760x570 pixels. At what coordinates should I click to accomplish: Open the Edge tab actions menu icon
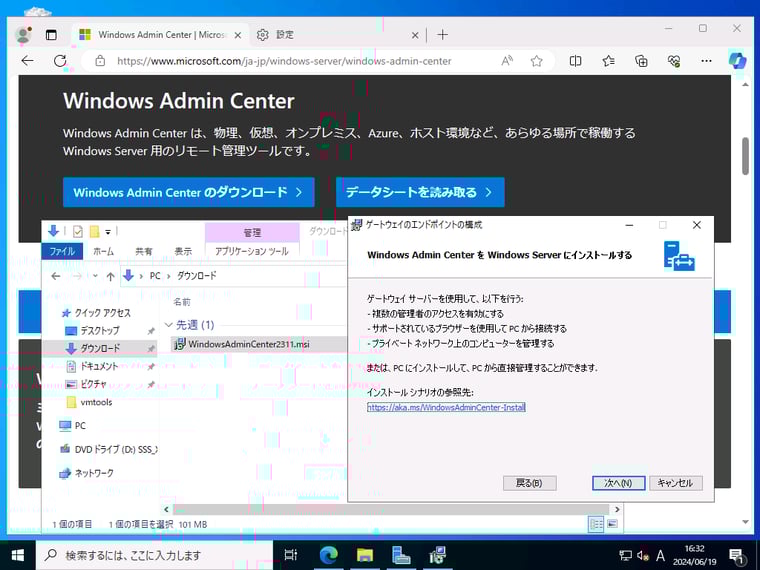click(x=51, y=35)
